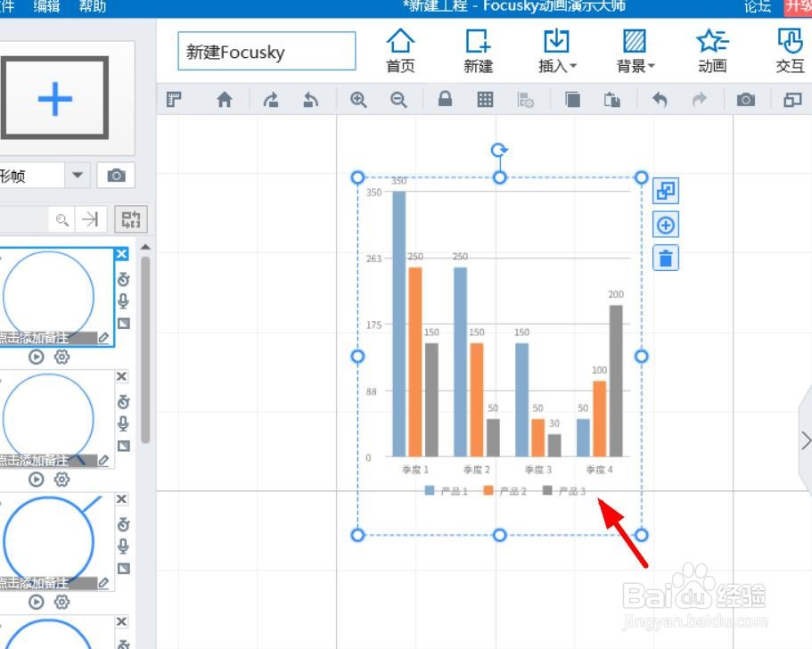Viewport: 812px width, 649px height.
Task: Toggle the grid display icon
Action: 485,99
